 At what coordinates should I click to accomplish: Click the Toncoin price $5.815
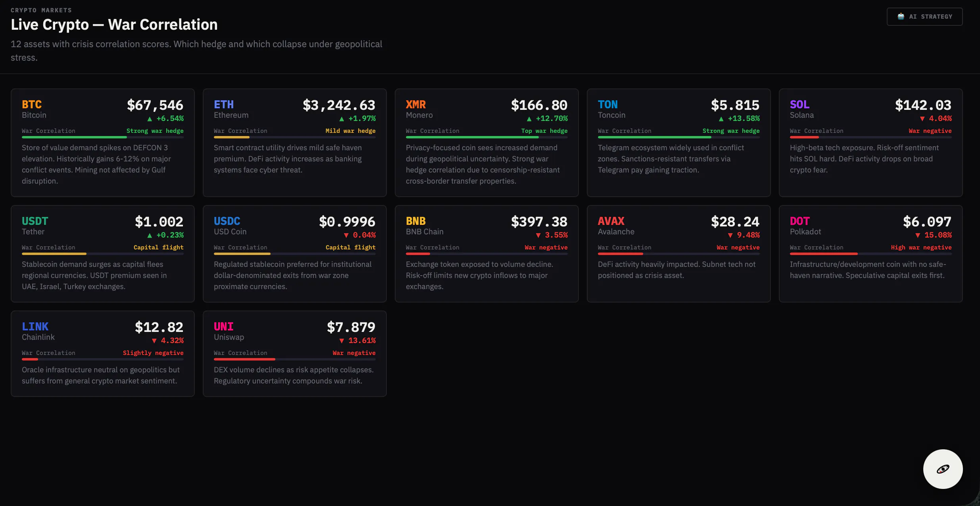[735, 105]
